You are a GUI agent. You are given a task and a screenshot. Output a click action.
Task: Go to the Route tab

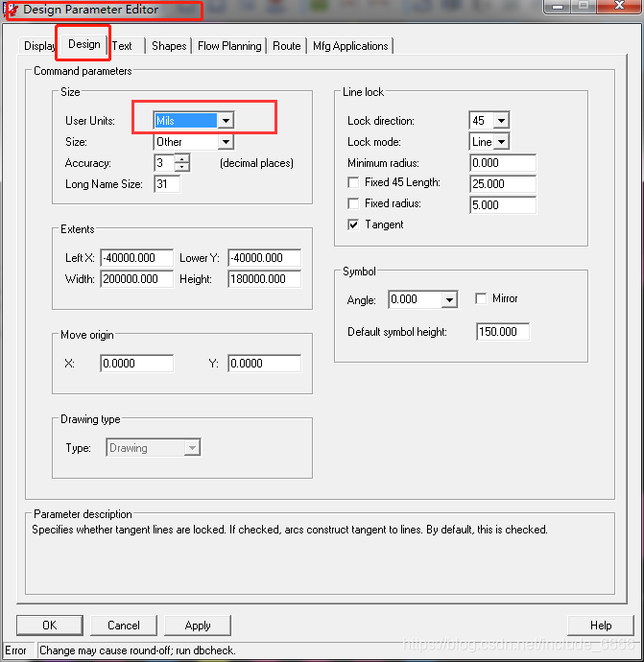pyautogui.click(x=286, y=46)
